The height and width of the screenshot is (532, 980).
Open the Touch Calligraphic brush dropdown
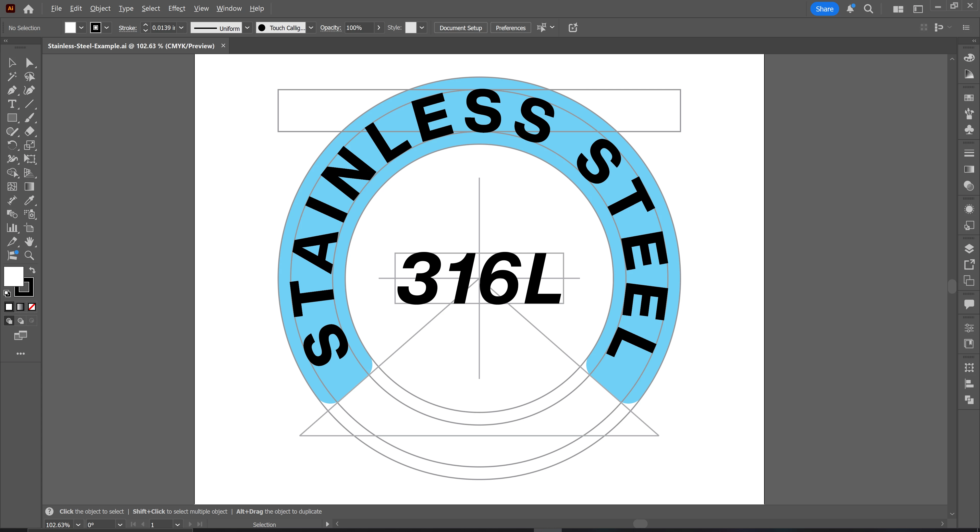pos(311,27)
